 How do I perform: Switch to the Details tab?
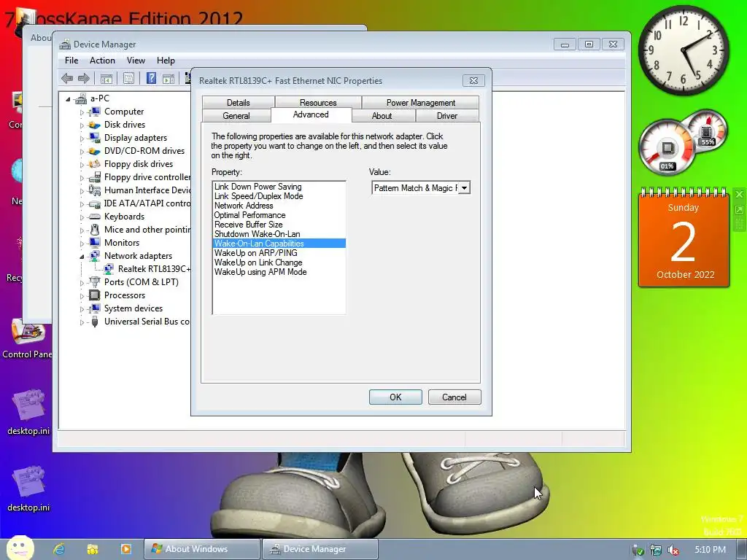pos(239,102)
